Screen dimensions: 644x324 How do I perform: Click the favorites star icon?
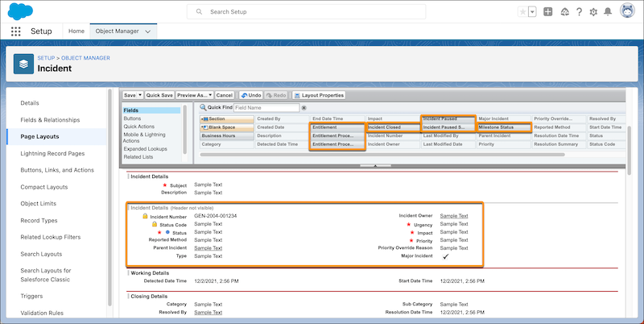click(522, 12)
